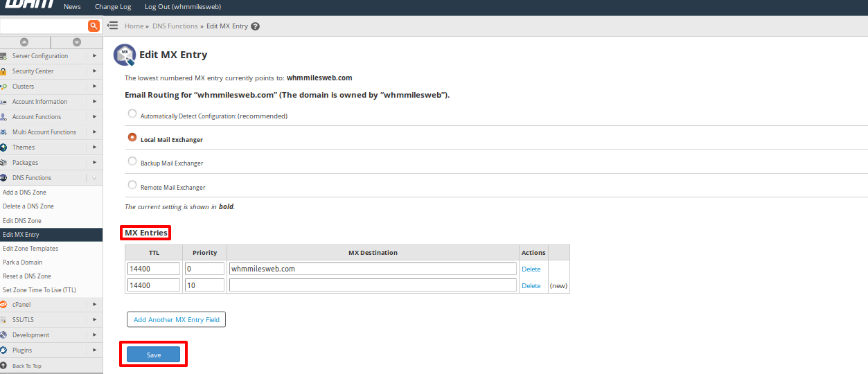The height and width of the screenshot is (374, 868).
Task: Open Change Log in top bar
Action: click(x=113, y=6)
